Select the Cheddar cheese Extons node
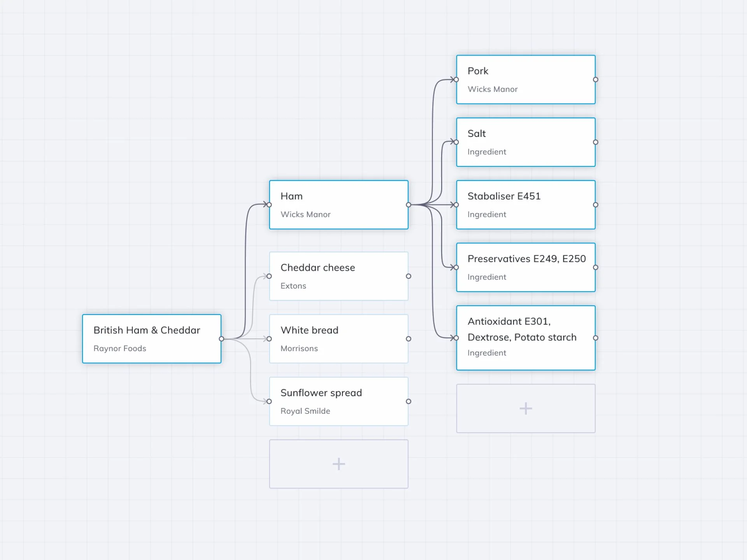Screen dimensions: 747x560 coord(338,276)
